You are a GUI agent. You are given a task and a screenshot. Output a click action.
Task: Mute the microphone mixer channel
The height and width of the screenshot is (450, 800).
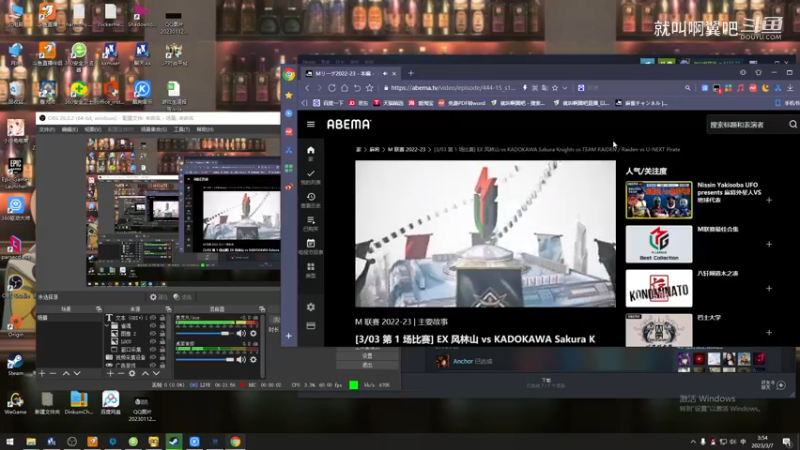click(241, 334)
